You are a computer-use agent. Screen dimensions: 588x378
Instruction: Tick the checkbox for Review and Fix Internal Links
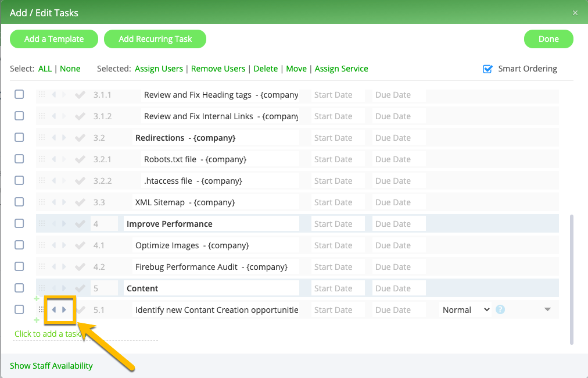(x=19, y=116)
